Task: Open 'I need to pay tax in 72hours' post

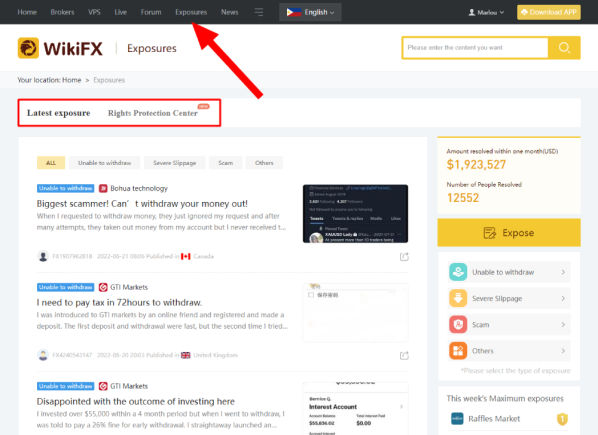Action: tap(119, 303)
